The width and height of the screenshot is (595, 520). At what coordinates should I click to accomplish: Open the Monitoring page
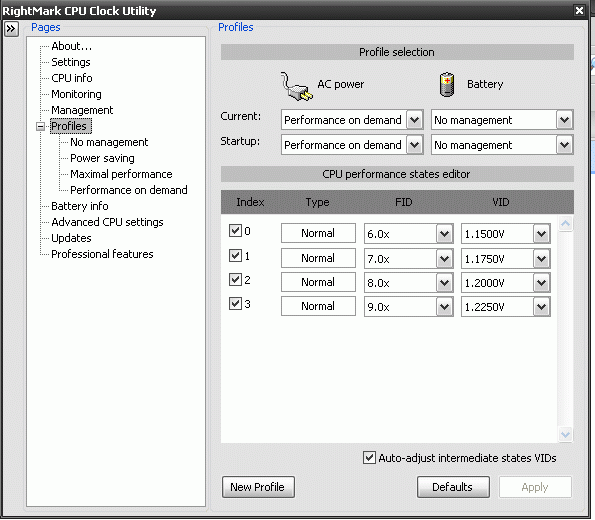[76, 94]
